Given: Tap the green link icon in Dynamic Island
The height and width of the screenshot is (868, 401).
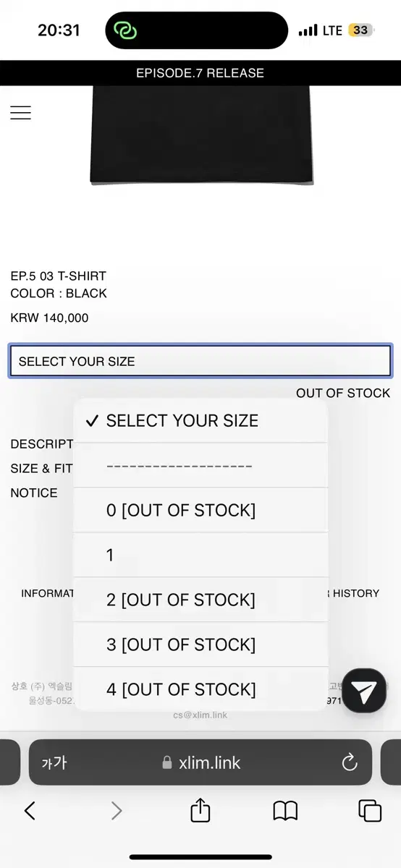Looking at the screenshot, I should point(125,30).
